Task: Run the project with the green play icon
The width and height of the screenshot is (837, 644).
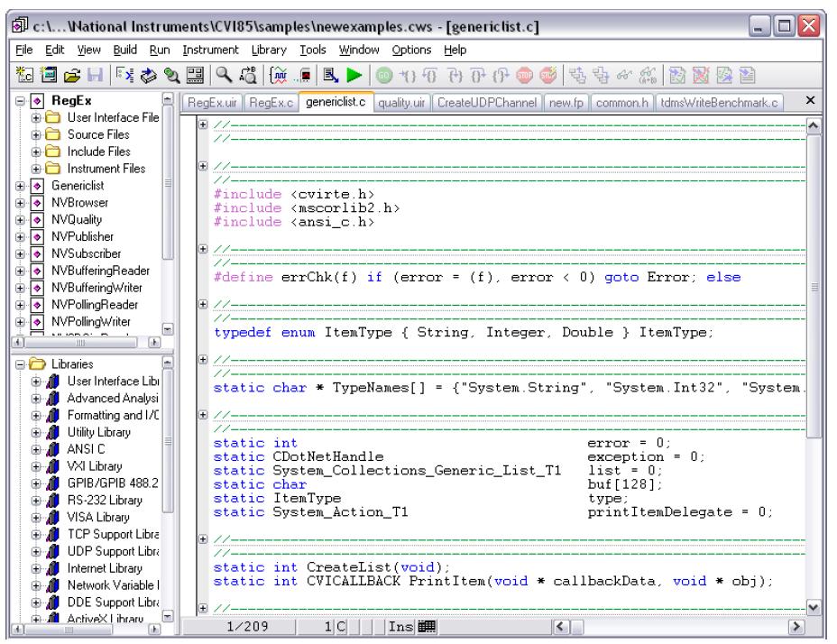Action: coord(354,75)
